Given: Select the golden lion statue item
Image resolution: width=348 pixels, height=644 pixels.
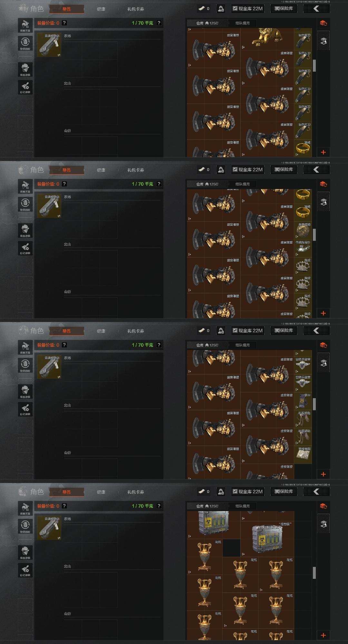Looking at the screenshot, I should 267,38.
